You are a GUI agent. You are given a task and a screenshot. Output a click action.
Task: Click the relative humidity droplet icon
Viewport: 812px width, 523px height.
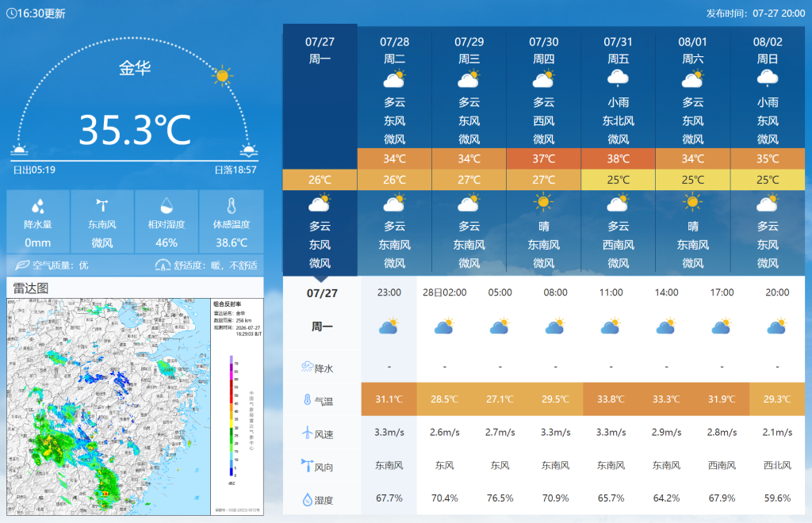(x=167, y=206)
